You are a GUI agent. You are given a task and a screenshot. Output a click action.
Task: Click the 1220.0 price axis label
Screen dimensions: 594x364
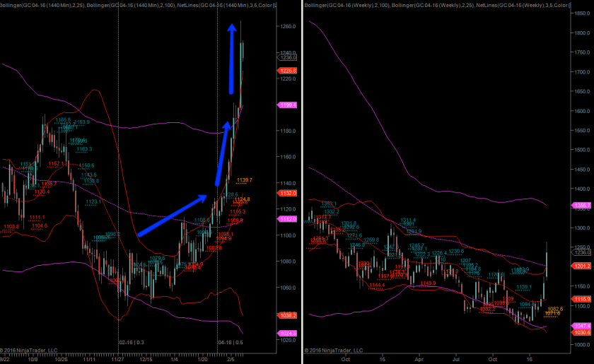(288, 78)
